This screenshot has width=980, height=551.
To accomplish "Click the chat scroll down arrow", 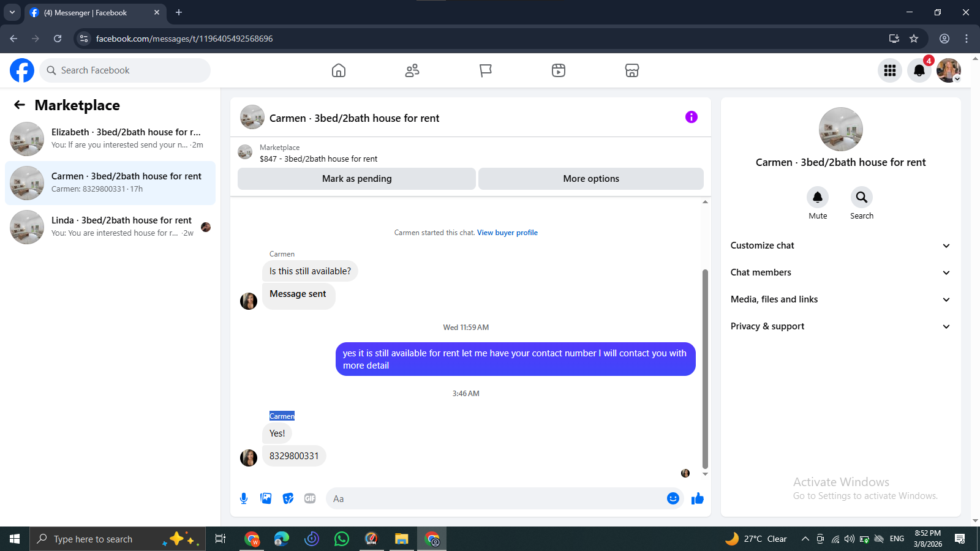I will tap(705, 474).
